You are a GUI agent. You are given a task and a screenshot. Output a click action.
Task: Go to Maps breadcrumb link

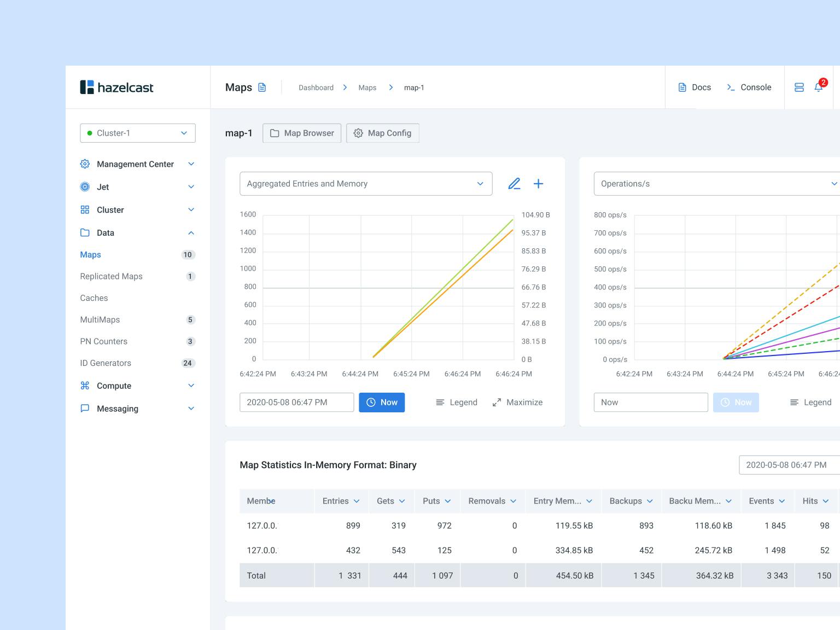click(367, 87)
